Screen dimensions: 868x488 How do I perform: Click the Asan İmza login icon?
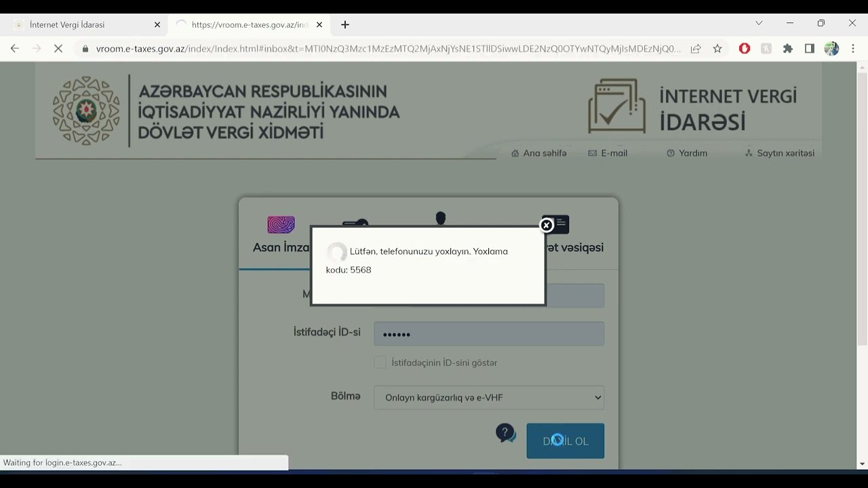point(281,224)
